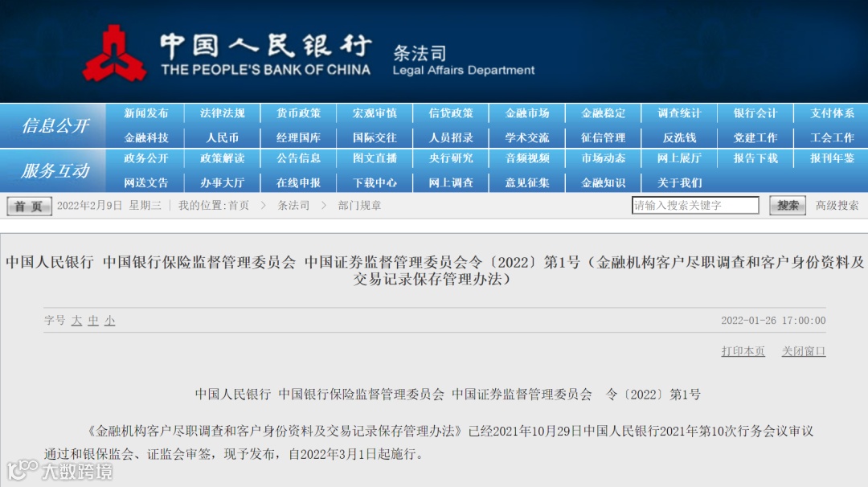
Task: Click 关闭窗口 to close window
Action: (x=803, y=351)
